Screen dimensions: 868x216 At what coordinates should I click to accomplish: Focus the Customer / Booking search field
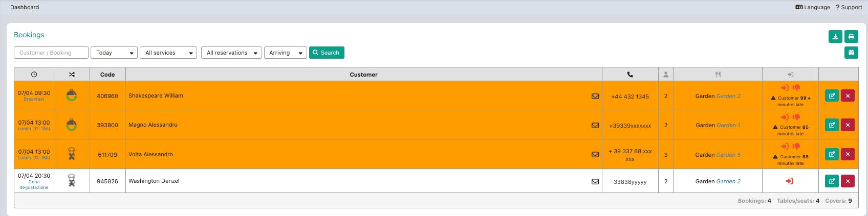pyautogui.click(x=51, y=53)
